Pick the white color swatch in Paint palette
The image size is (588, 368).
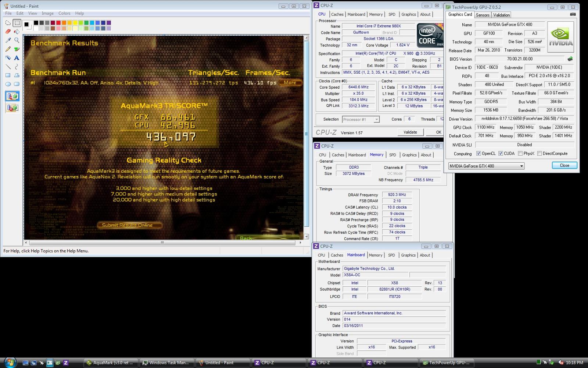[36, 28]
